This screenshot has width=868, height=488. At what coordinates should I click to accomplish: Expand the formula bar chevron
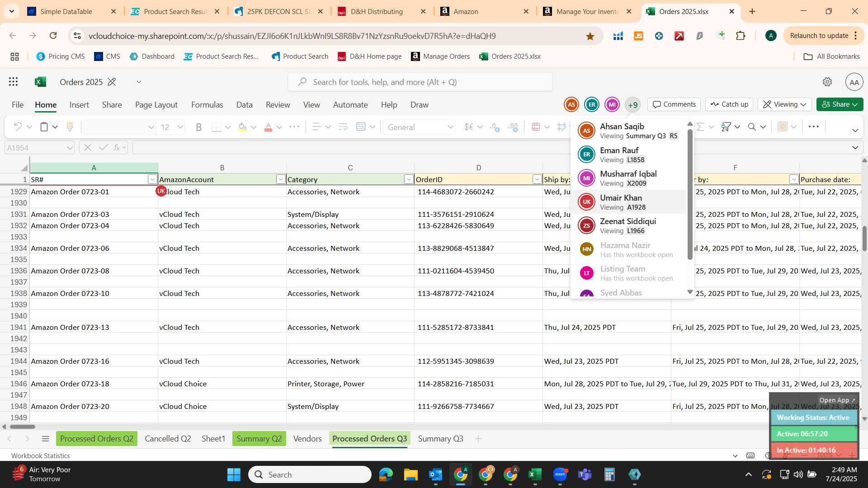pos(855,148)
